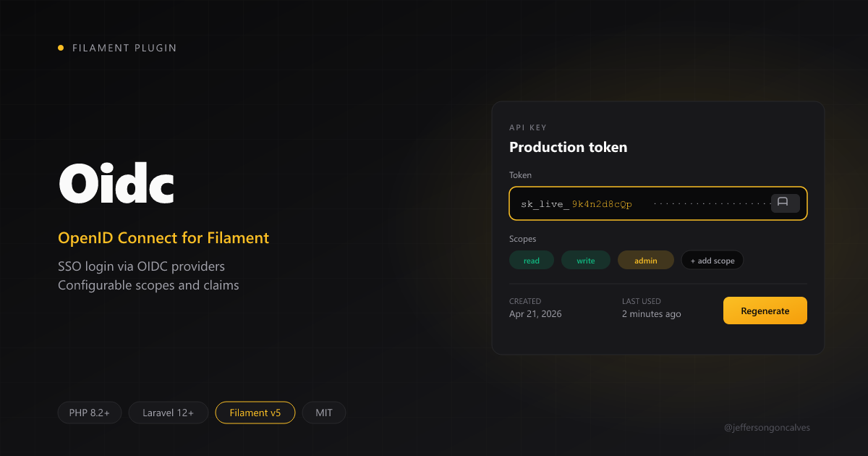Select the highlighted Filament v5 badge
868x456 pixels.
pos(255,413)
